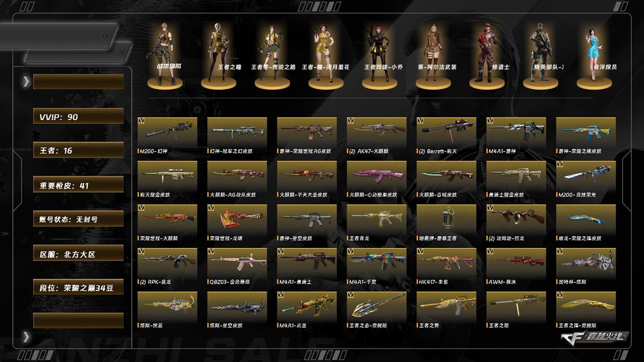Expand the top-left arrow chevron
The image size is (644, 362).
pos(26,82)
